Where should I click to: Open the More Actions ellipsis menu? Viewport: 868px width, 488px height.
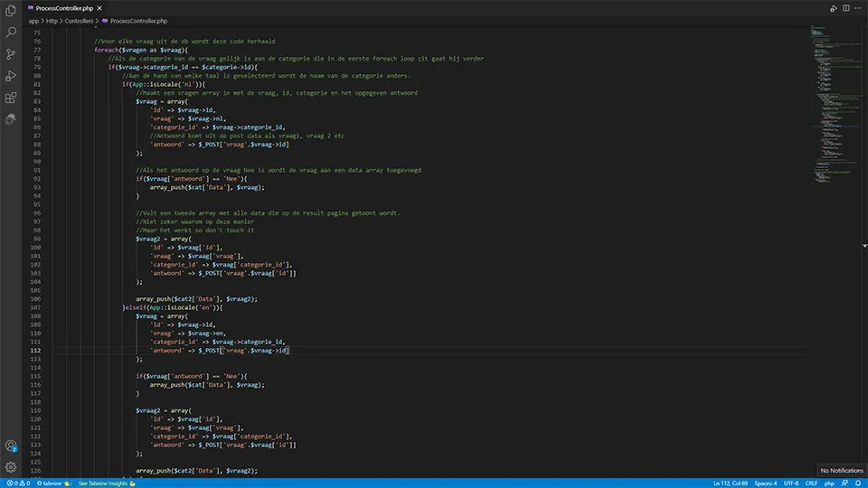(857, 8)
